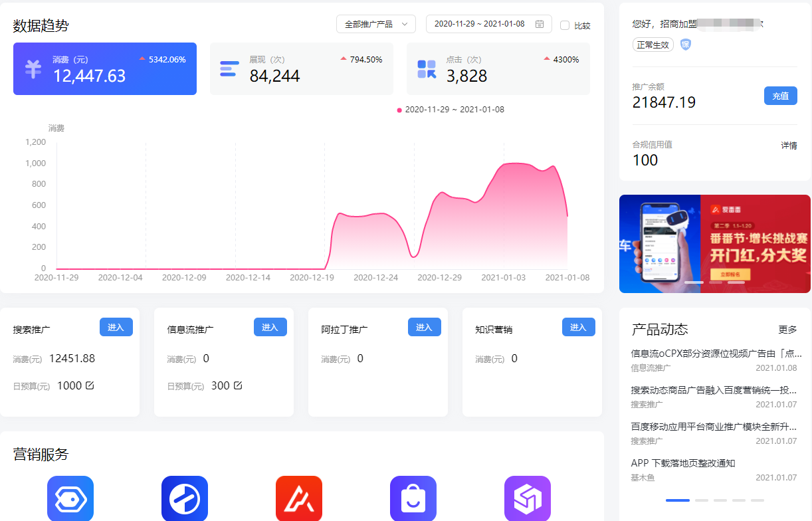812x521 pixels.
Task: Select the 点击 metric card
Action: 498,69
